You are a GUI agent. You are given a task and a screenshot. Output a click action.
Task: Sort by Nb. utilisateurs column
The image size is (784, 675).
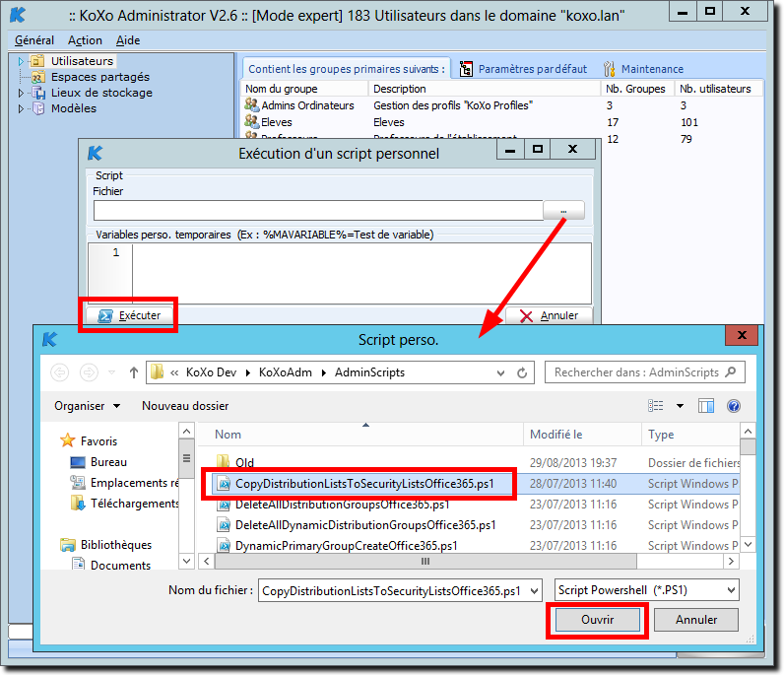point(718,89)
